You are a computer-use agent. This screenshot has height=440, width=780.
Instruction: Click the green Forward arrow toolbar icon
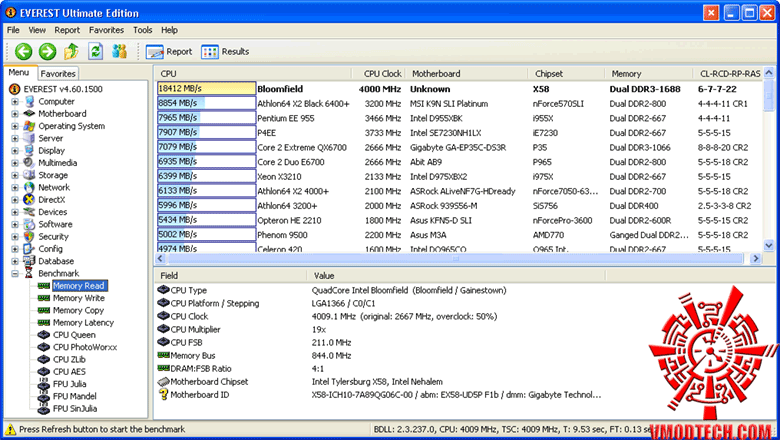pos(46,51)
